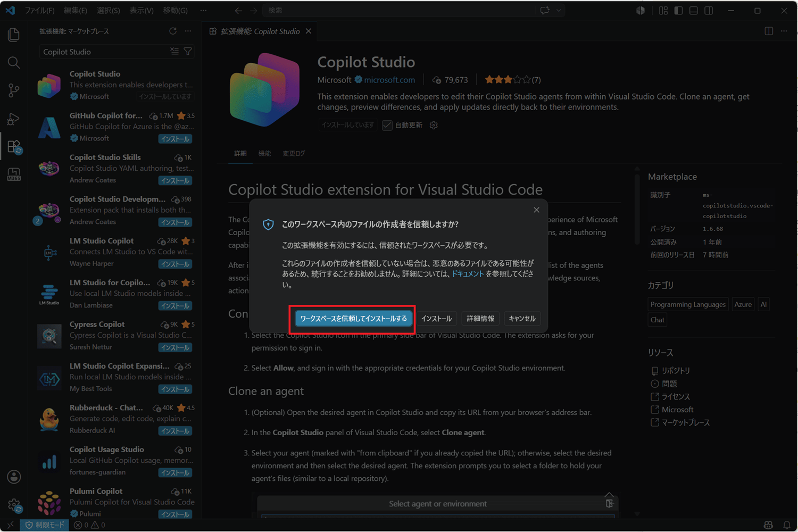Viewport: 798px width, 532px height.
Task: Open the 表示(V) menu
Action: click(142, 11)
